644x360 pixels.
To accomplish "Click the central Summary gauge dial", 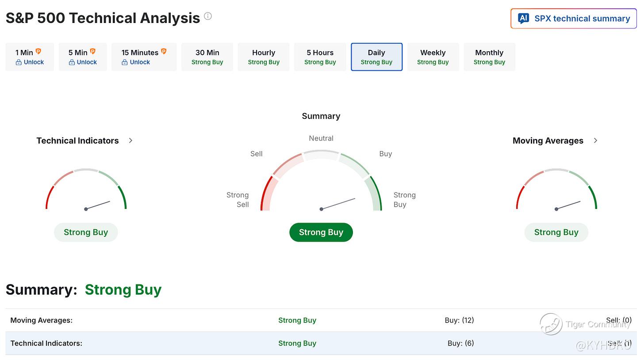I will pyautogui.click(x=321, y=180).
